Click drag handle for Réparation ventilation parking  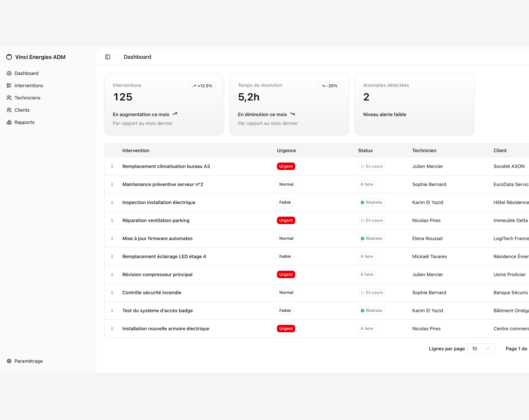(x=112, y=220)
